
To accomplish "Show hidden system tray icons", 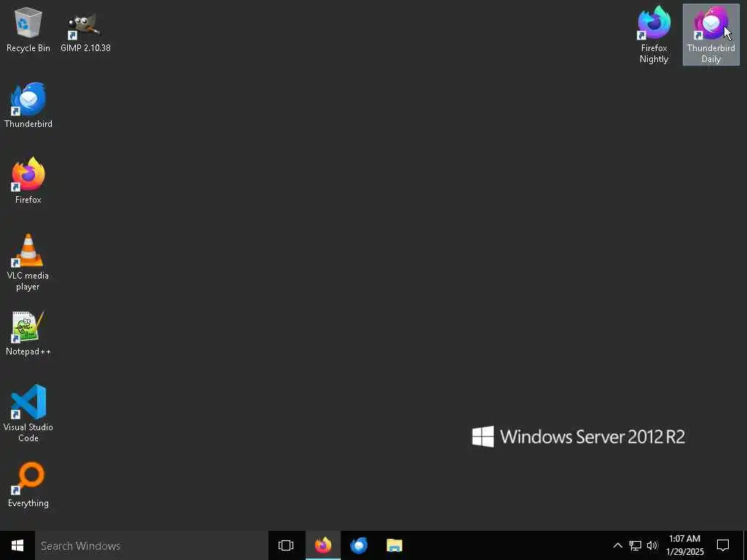I will (617, 545).
